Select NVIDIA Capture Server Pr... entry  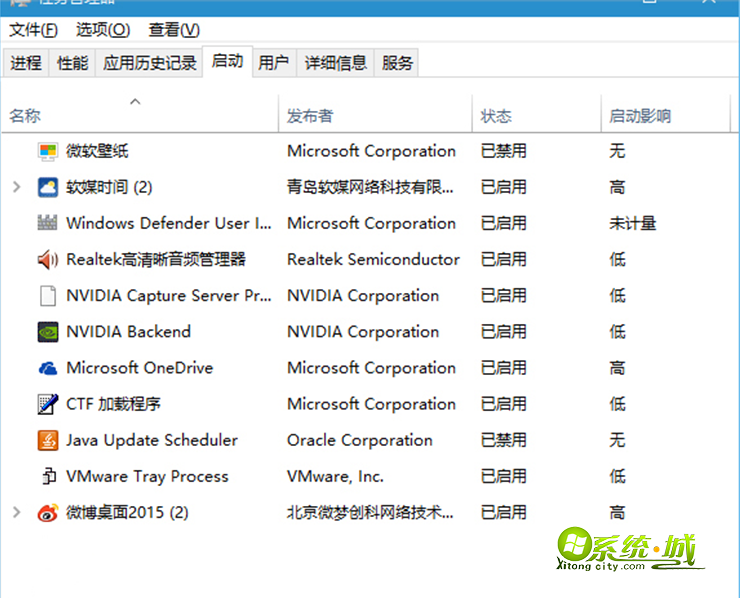click(169, 296)
